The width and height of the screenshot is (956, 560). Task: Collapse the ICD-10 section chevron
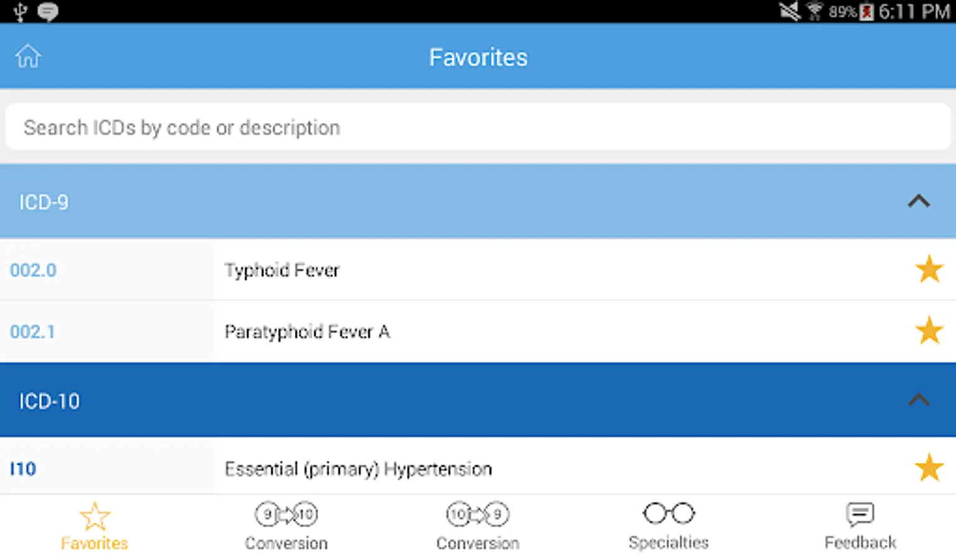pyautogui.click(x=919, y=400)
